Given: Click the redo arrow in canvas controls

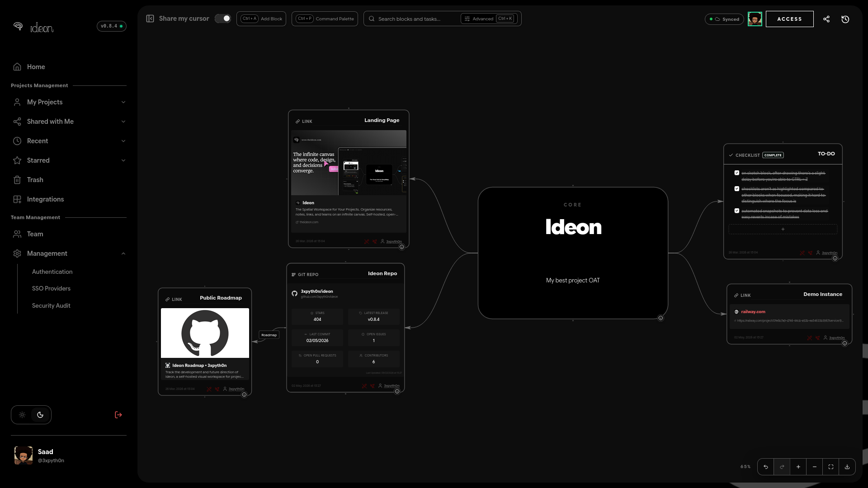Looking at the screenshot, I should 782,467.
